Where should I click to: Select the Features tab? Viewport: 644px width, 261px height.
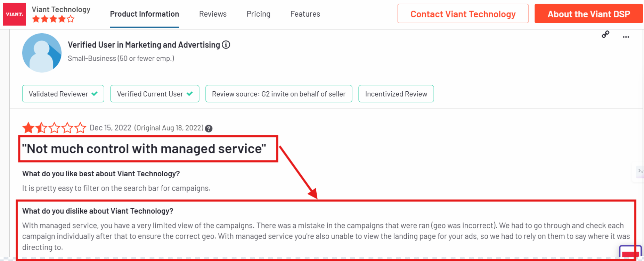(x=305, y=14)
